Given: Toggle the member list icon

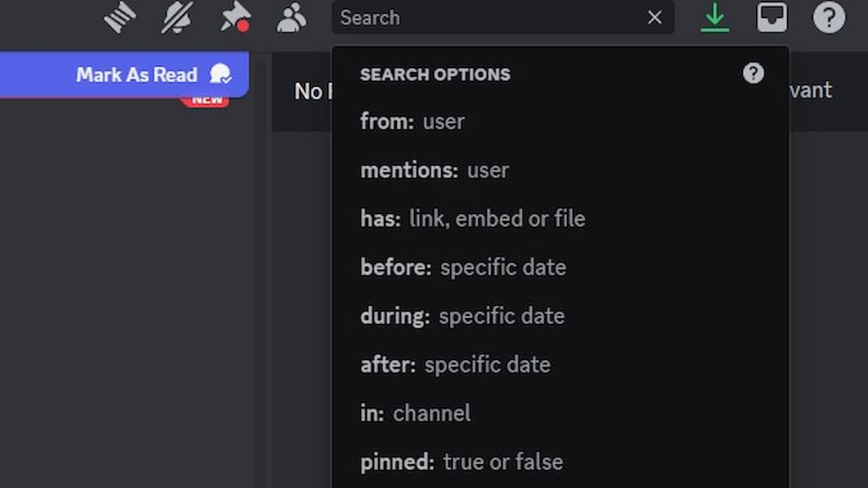Looking at the screenshot, I should 292,17.
